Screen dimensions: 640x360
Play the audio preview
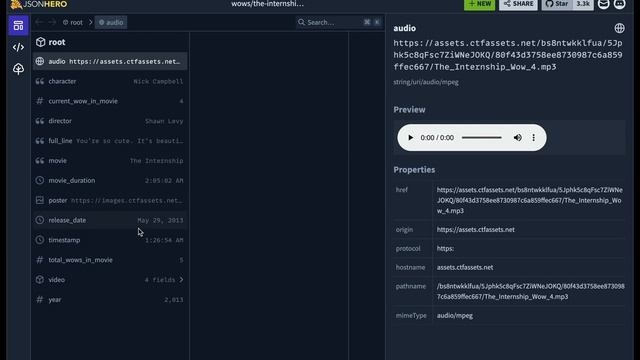(x=411, y=138)
